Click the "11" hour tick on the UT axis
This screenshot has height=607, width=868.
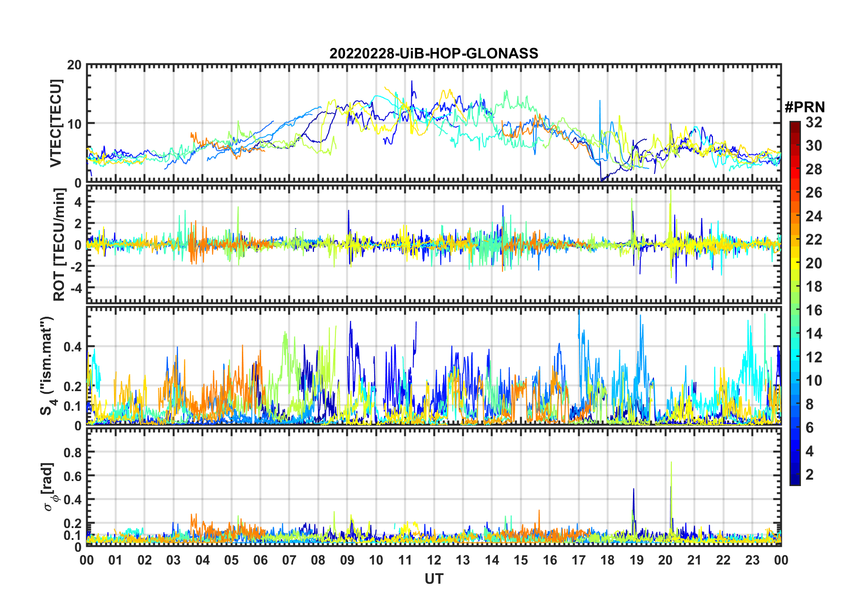(x=405, y=560)
